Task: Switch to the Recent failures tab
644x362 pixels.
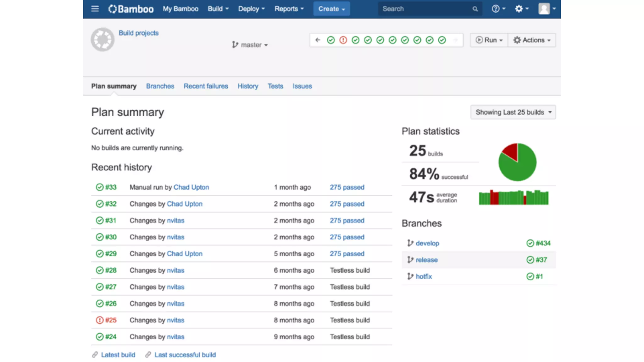Action: [x=206, y=86]
